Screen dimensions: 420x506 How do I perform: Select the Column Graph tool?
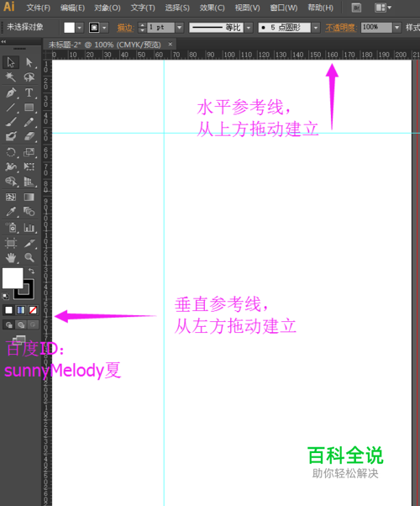coord(29,228)
